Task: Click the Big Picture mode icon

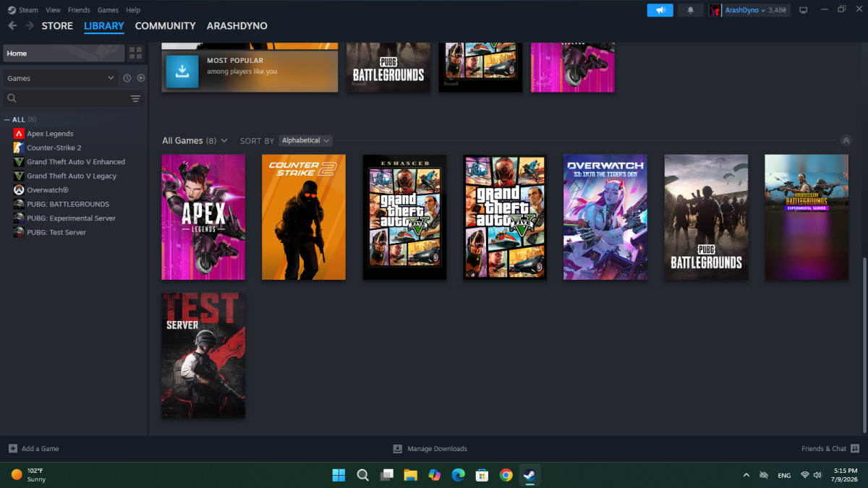Action: 803,10
